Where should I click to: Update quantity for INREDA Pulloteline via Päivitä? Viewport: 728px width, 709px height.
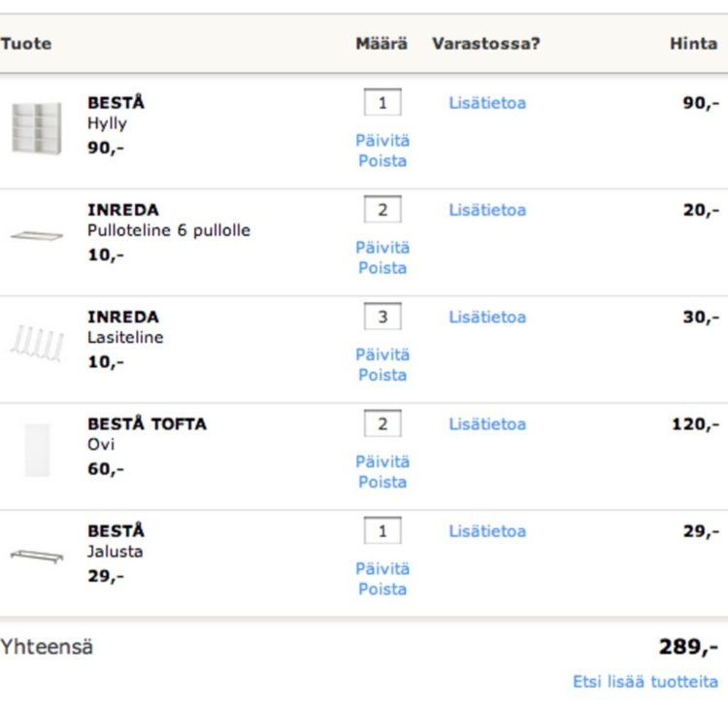click(382, 247)
